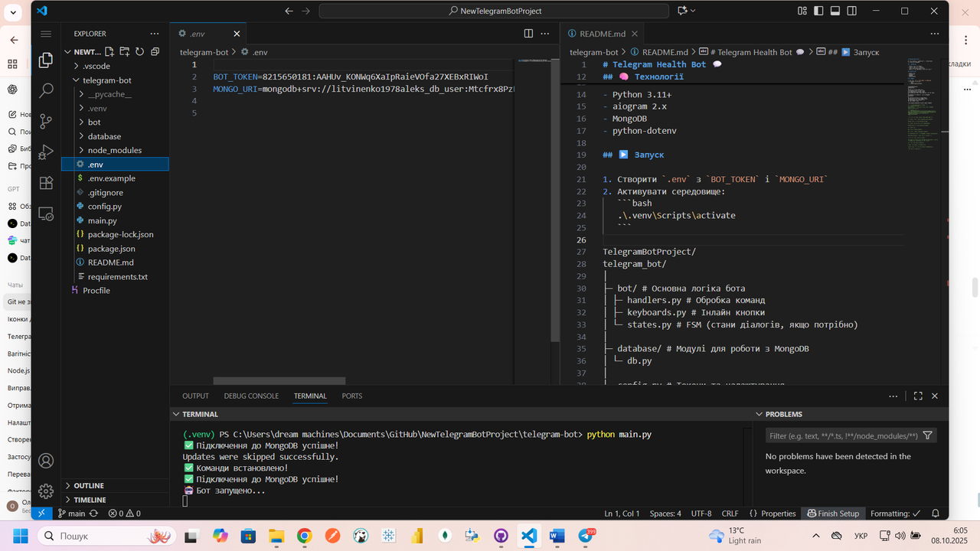
Task: Collapse all folders in Explorer
Action: pos(155,52)
